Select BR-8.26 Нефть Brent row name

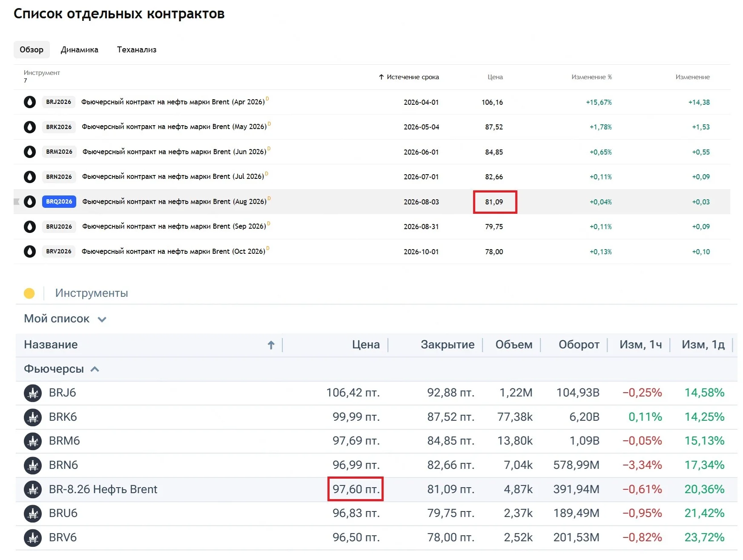coord(103,490)
